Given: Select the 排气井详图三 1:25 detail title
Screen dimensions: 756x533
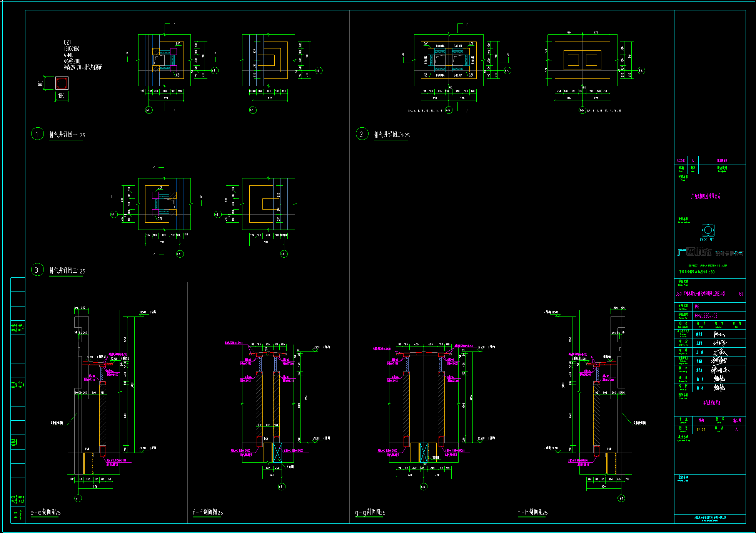Looking at the screenshot, I should tap(67, 270).
